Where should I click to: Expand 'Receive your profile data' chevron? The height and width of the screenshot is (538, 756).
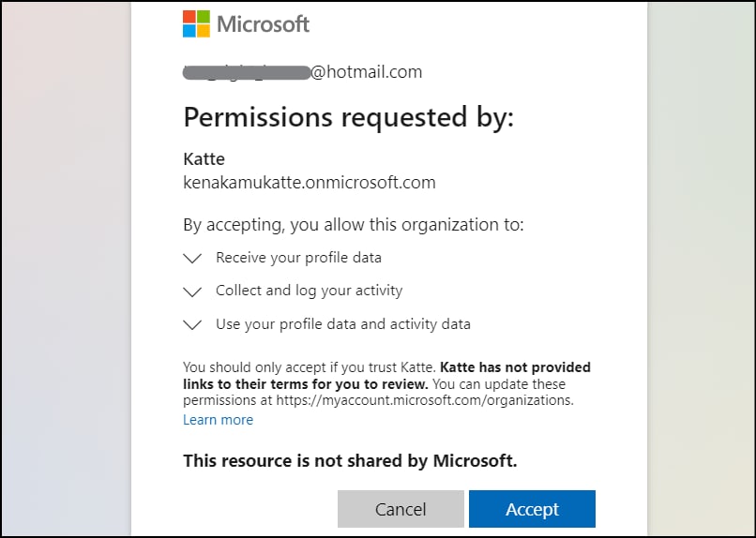(192, 259)
